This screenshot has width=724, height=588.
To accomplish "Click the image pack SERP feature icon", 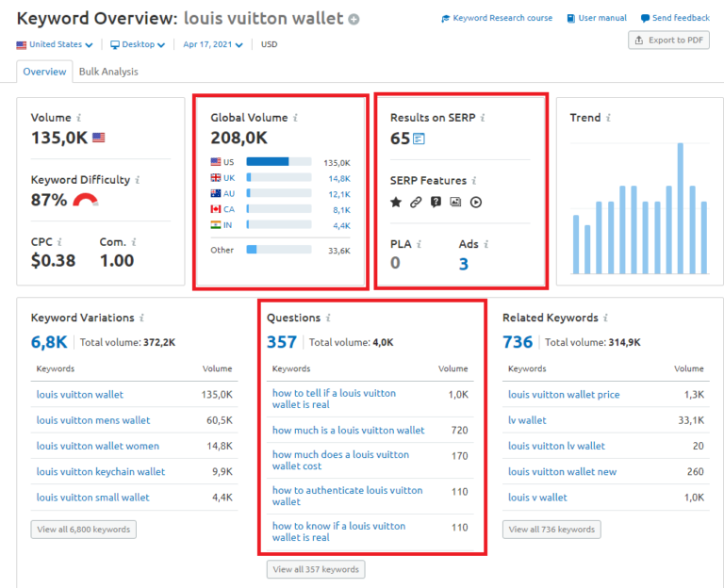I will coord(455,203).
